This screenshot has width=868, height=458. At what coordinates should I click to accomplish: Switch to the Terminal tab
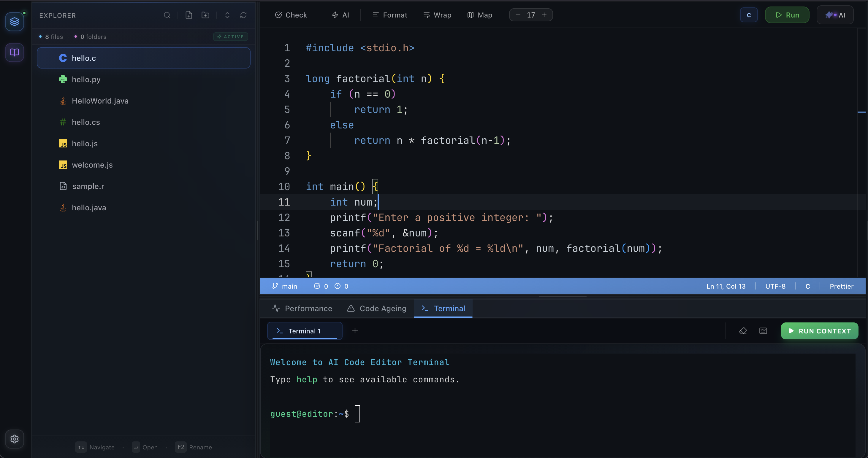pos(443,308)
